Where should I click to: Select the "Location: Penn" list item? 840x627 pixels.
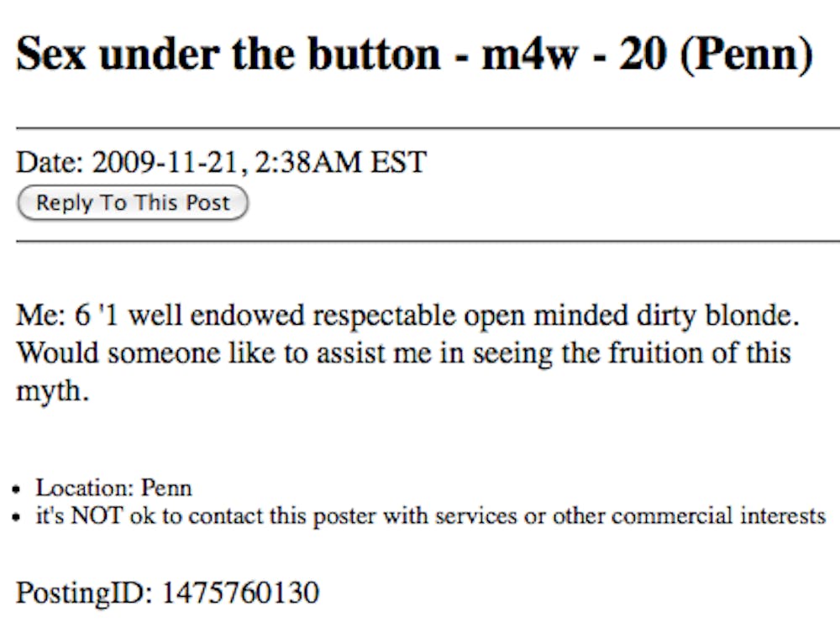coord(113,488)
